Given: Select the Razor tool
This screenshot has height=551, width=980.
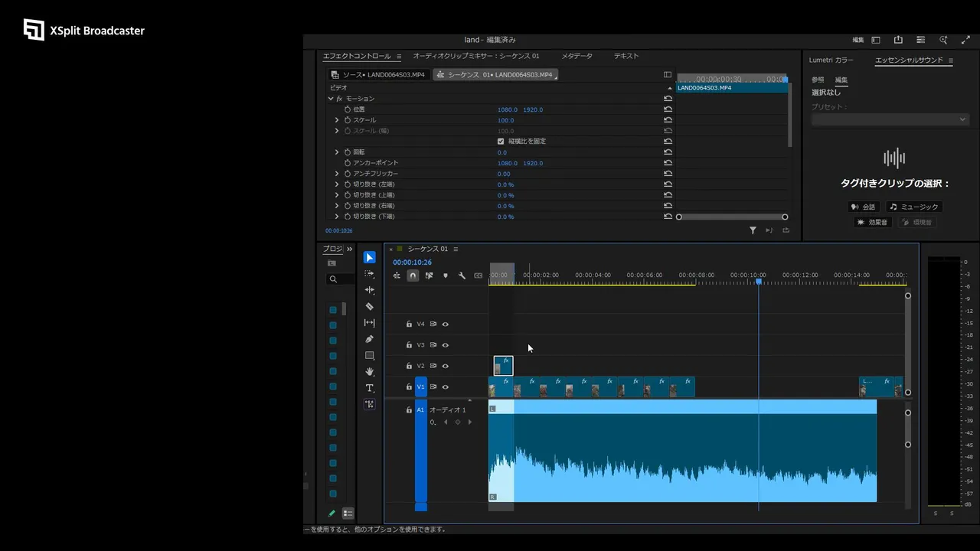Looking at the screenshot, I should coord(370,306).
